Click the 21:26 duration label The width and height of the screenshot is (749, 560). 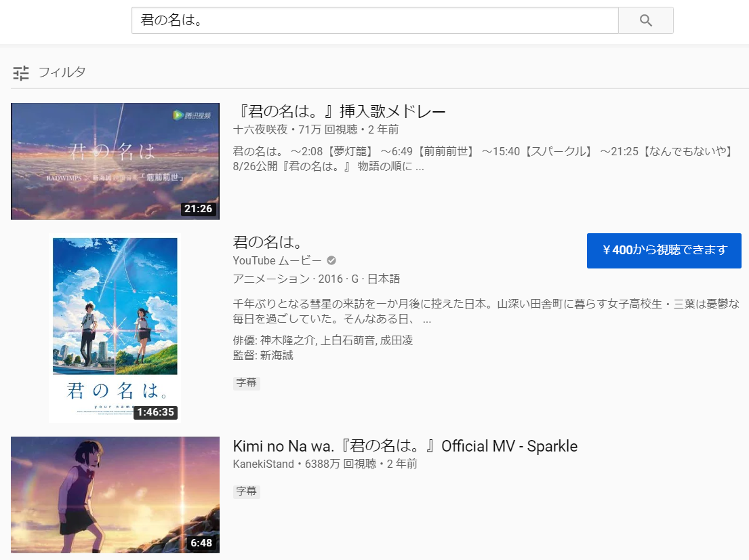tap(198, 209)
